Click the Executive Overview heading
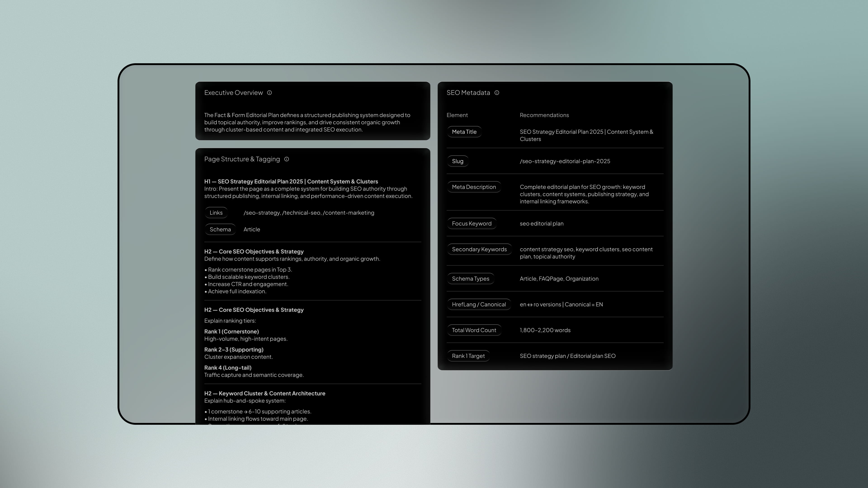 (x=234, y=93)
